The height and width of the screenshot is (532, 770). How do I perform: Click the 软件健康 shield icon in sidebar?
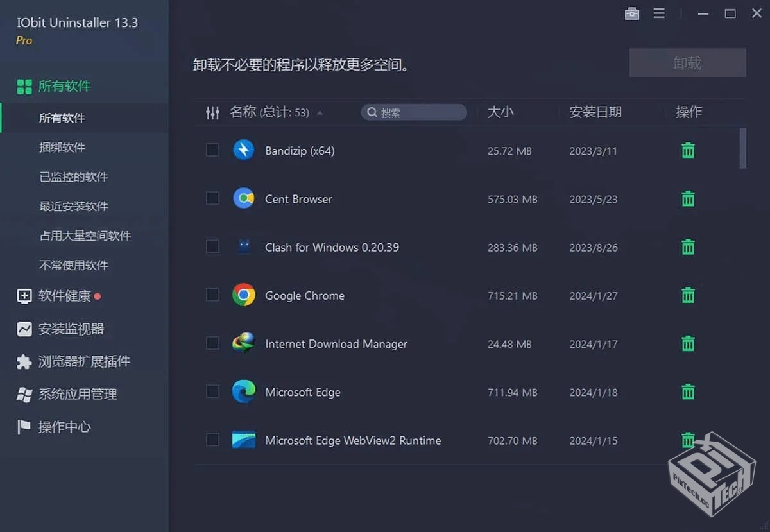pos(24,296)
